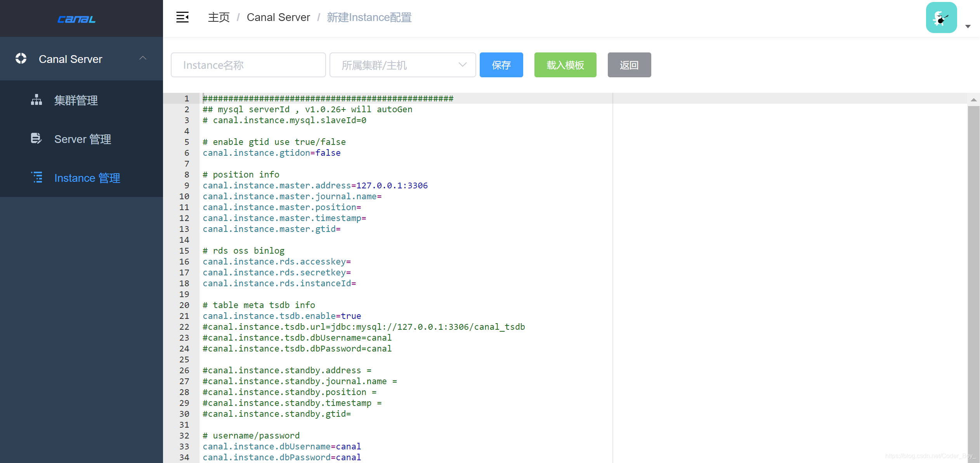The width and height of the screenshot is (980, 463).
Task: Click the Canal Server menu icon
Action: tap(21, 59)
